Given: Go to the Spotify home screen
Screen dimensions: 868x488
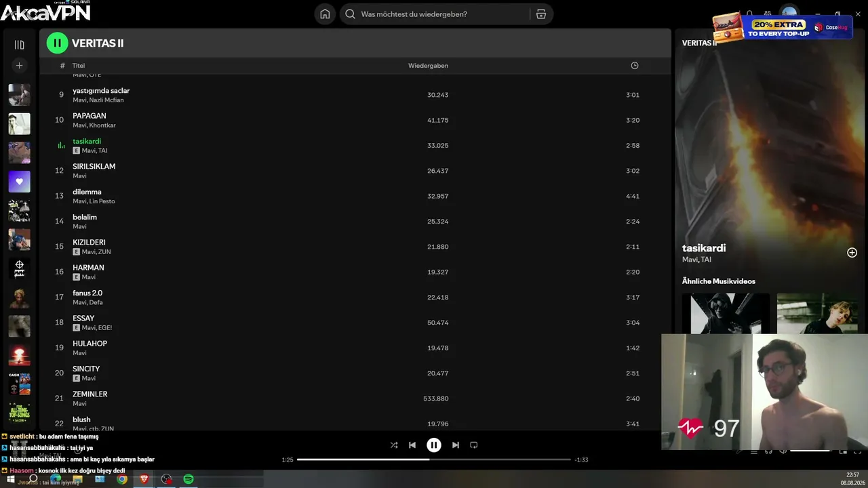Looking at the screenshot, I should tap(325, 14).
